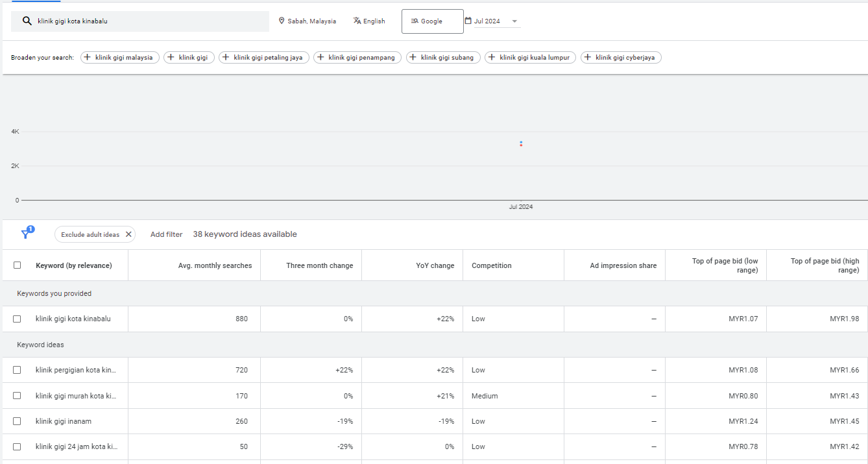Click the calendar icon beside Jul 2024
The height and width of the screenshot is (464, 868).
pyautogui.click(x=468, y=21)
